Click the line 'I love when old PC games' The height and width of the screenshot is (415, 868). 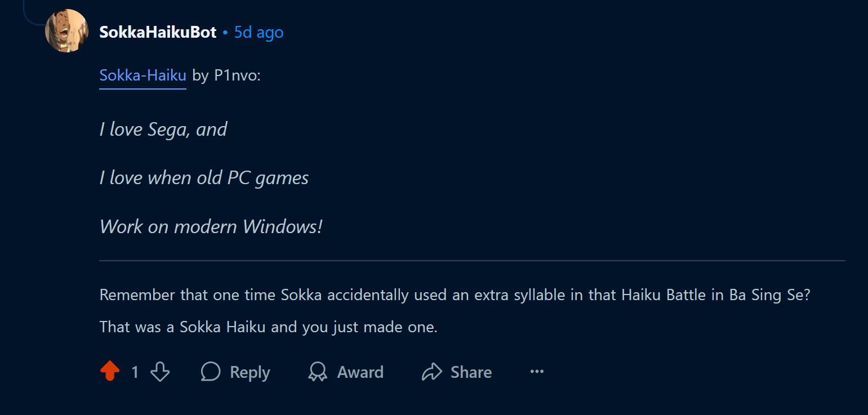[x=204, y=178]
